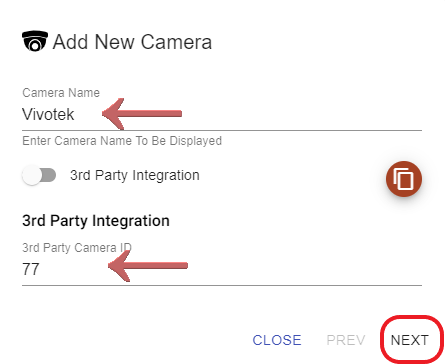Click the orange copy/duplicate round button
The width and height of the screenshot is (445, 364).
coord(404,179)
